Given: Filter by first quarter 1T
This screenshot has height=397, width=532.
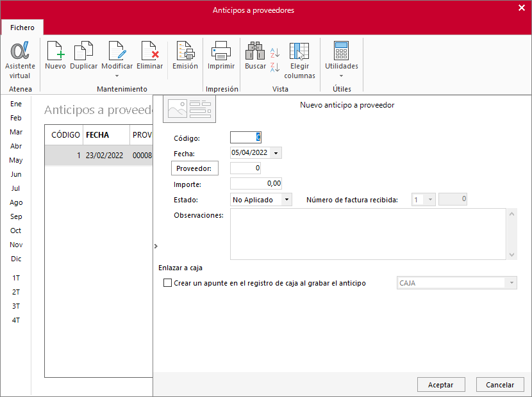Looking at the screenshot, I should 16,278.
